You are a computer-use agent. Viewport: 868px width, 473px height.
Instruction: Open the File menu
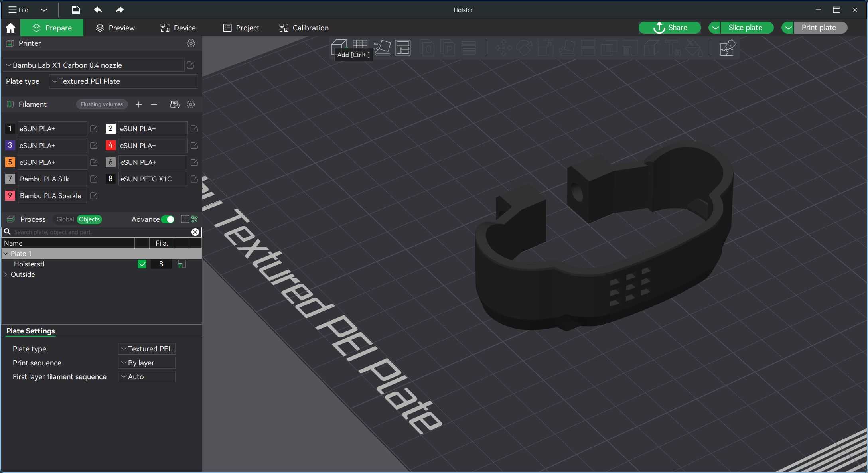(18, 10)
